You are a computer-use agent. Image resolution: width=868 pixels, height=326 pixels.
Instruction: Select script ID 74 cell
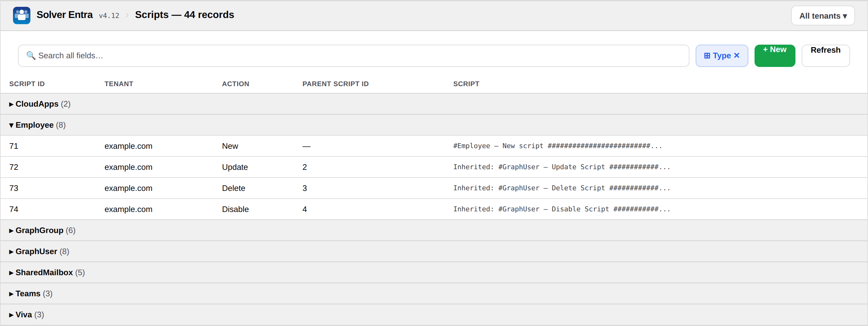[14, 209]
